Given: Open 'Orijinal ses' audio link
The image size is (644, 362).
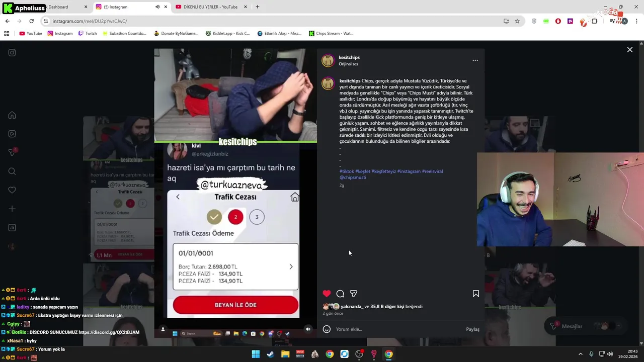Looking at the screenshot, I should tap(348, 64).
